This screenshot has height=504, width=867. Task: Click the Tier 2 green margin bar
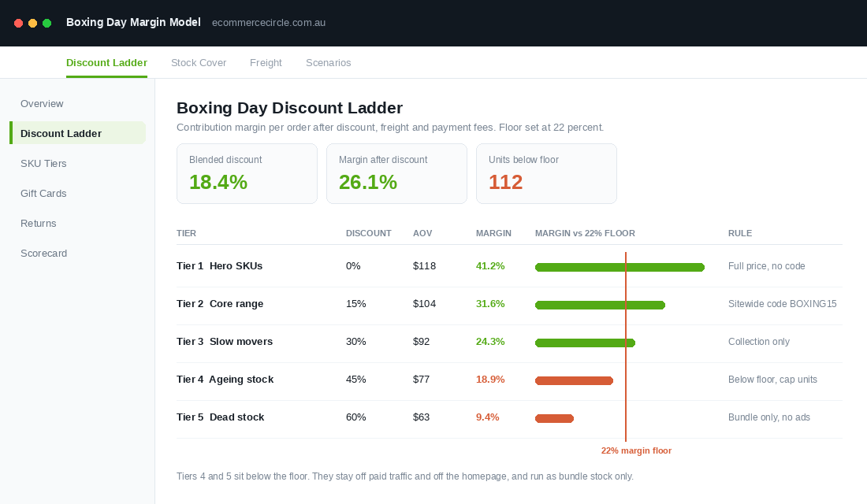coord(600,305)
